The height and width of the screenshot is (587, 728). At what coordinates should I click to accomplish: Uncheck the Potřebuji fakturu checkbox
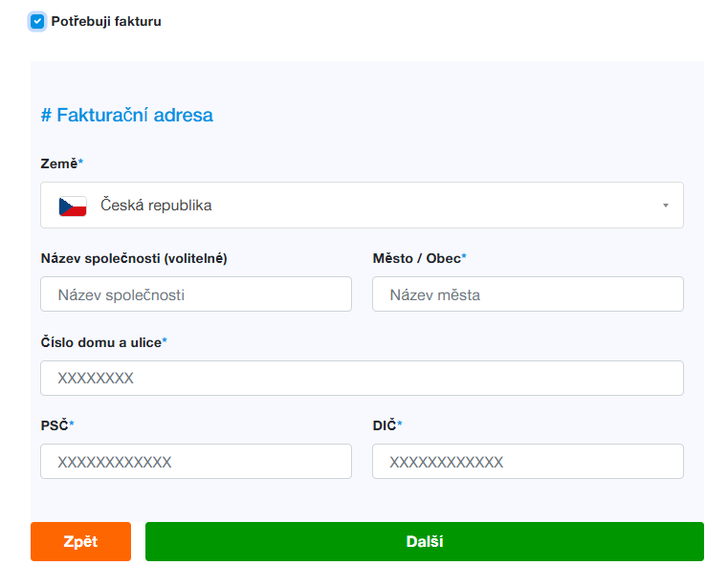point(37,21)
